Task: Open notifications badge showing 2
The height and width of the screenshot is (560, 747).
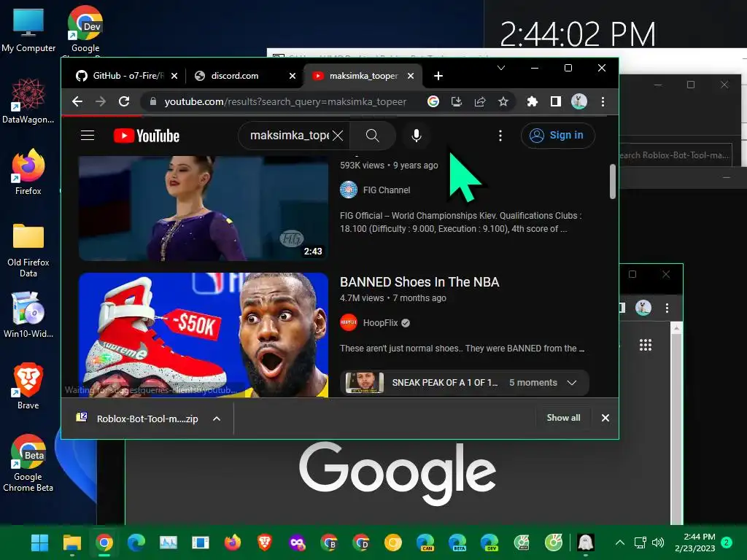Action: click(727, 542)
